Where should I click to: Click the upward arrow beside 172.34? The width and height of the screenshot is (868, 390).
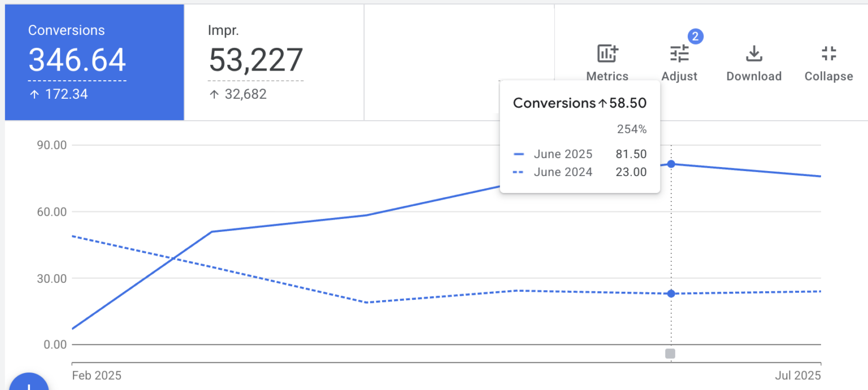coord(32,94)
